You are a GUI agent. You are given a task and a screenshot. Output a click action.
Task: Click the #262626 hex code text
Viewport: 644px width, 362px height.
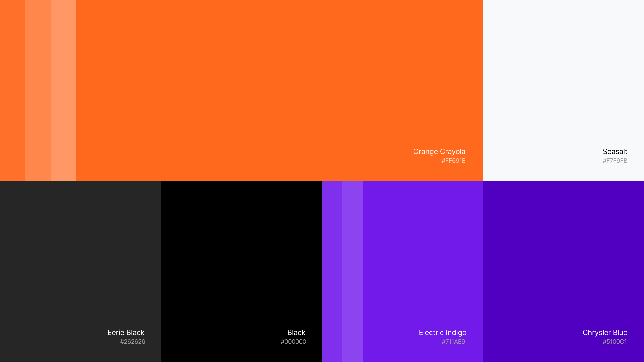pos(132,342)
